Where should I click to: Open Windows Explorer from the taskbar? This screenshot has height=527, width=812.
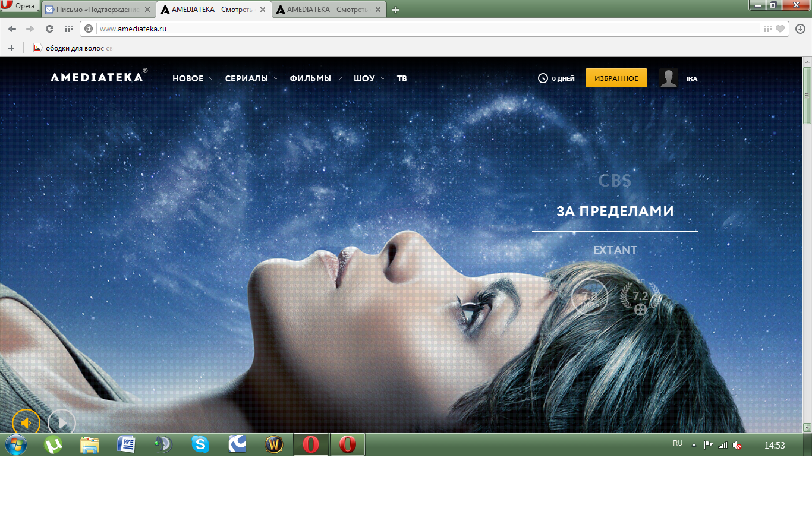point(90,444)
